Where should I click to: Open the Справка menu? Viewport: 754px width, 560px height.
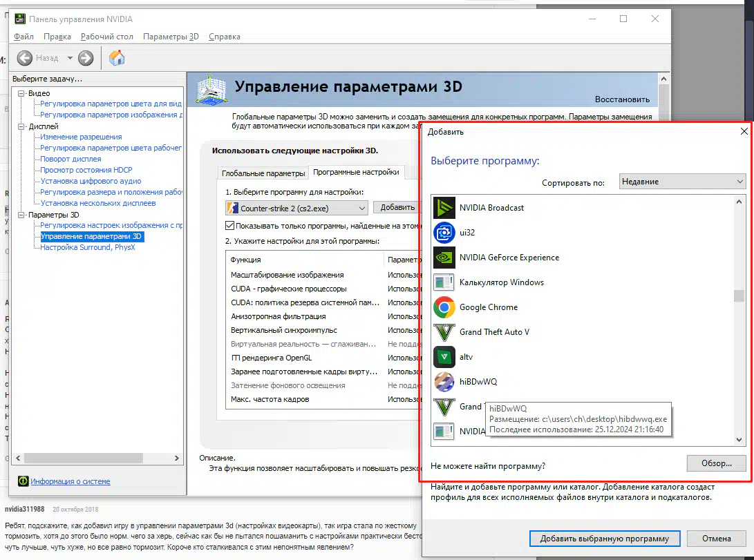(225, 37)
